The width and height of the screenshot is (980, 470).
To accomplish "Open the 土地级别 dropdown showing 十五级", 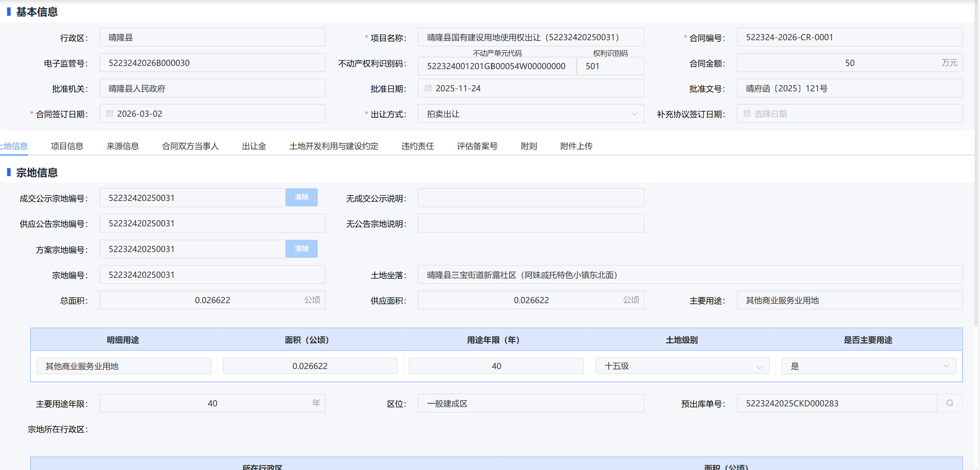I will tap(682, 366).
